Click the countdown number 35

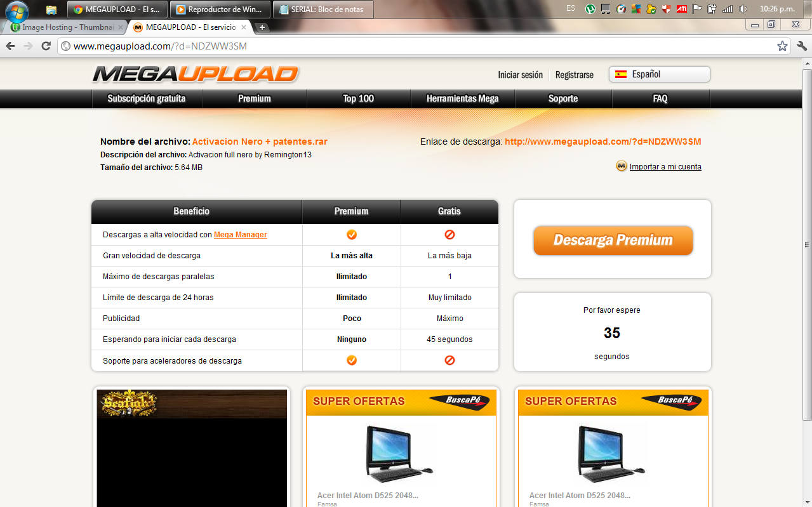click(612, 333)
